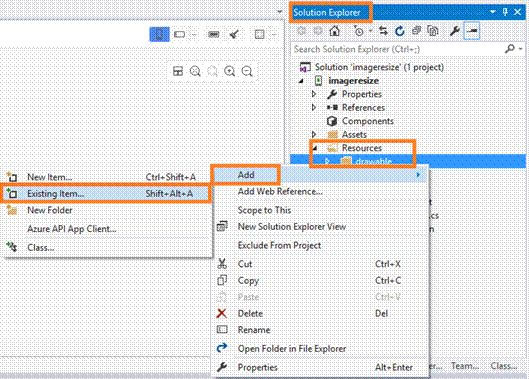
Task: Click the Search Solution Explorer input field
Action: click(x=398, y=49)
